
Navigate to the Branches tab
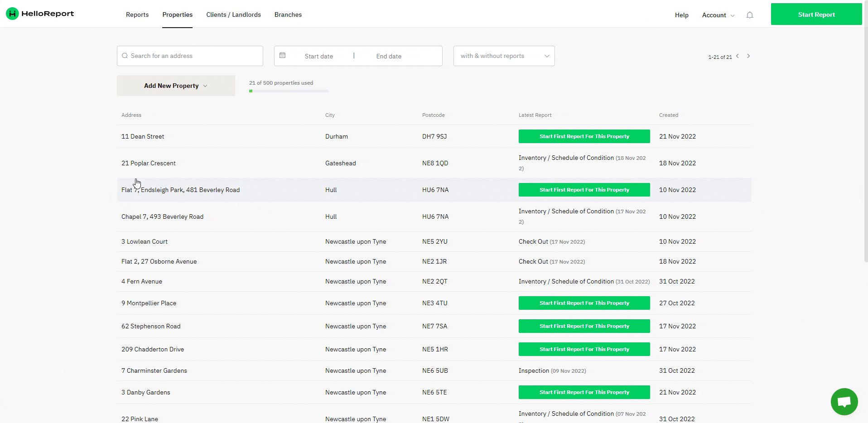click(x=288, y=14)
